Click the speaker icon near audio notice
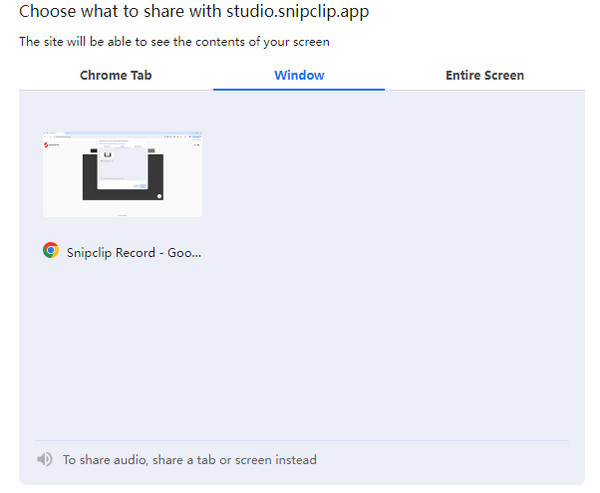 click(44, 459)
